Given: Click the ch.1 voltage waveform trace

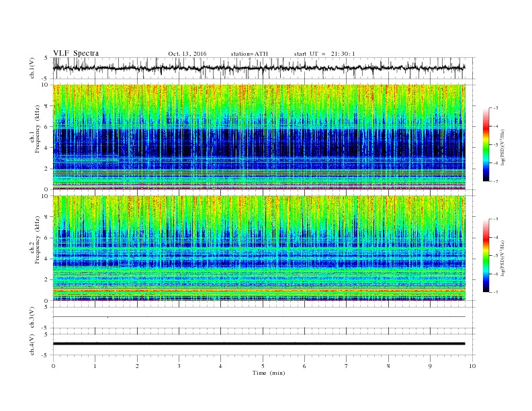Looking at the screenshot, I should coord(259,68).
